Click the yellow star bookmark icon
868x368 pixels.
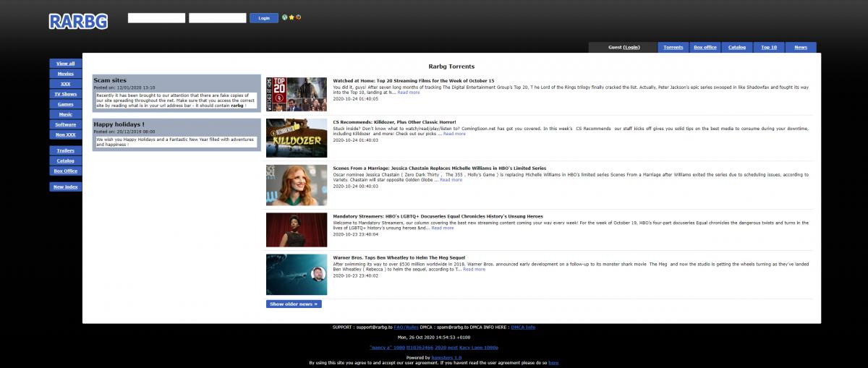[292, 17]
